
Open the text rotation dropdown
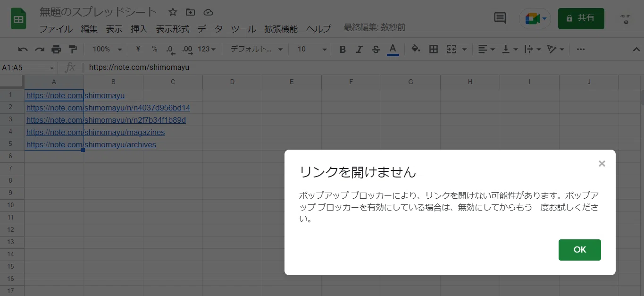pyautogui.click(x=555, y=49)
